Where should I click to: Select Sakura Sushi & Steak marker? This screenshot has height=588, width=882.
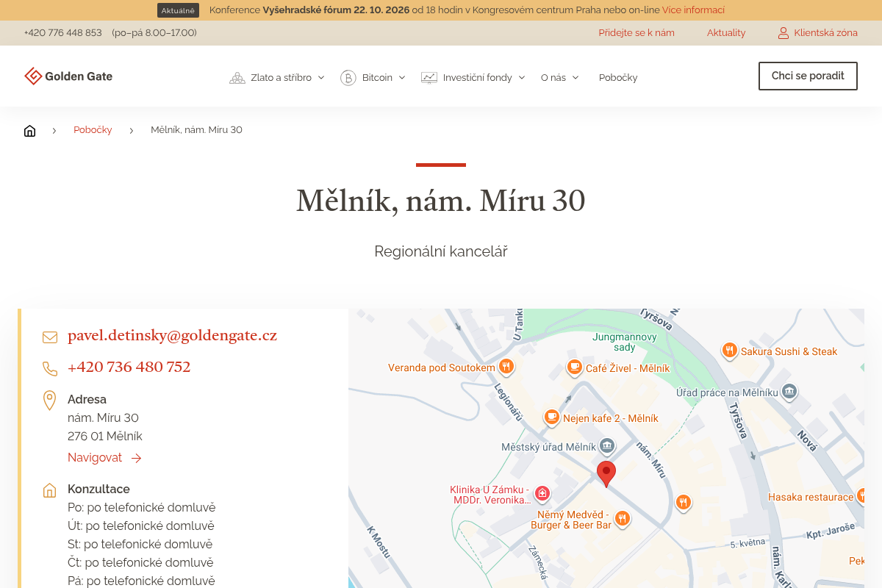click(729, 351)
